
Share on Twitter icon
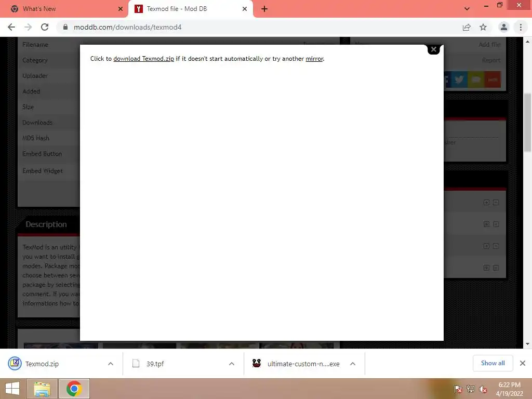point(459,79)
